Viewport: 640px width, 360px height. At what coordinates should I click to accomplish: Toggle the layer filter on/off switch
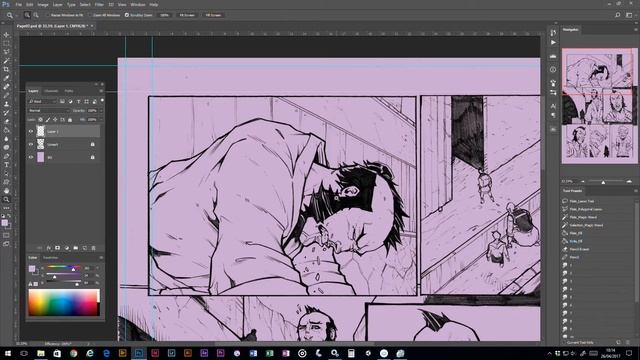click(102, 100)
